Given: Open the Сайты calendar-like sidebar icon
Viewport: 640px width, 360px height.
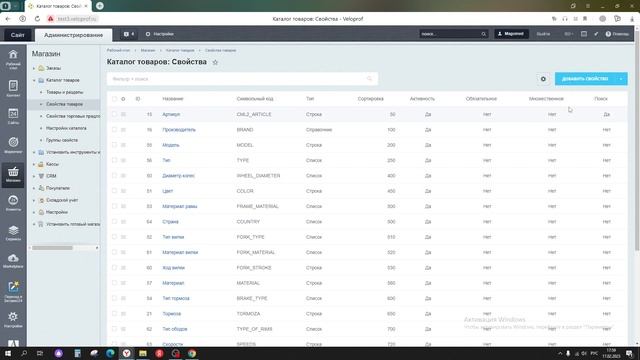Looking at the screenshot, I should coord(13,116).
